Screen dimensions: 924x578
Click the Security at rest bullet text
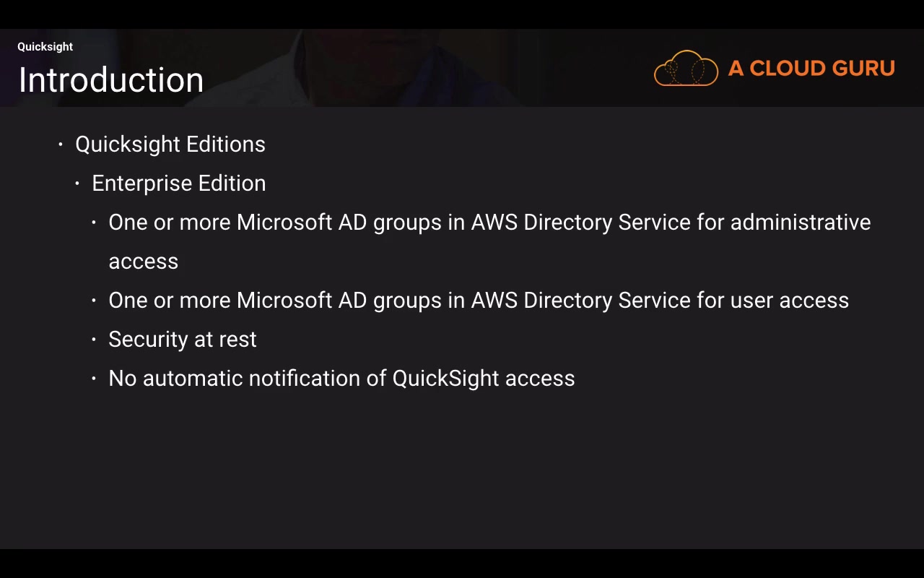tap(183, 340)
